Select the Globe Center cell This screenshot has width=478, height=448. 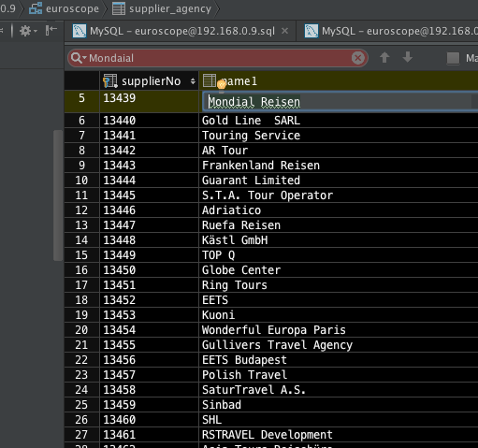[x=339, y=270]
